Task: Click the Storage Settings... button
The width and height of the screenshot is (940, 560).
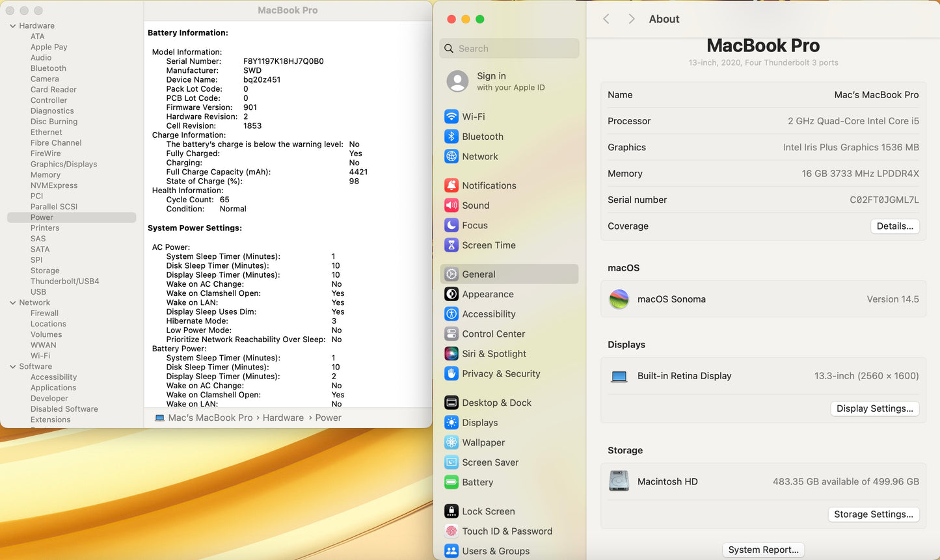Action: 873,514
